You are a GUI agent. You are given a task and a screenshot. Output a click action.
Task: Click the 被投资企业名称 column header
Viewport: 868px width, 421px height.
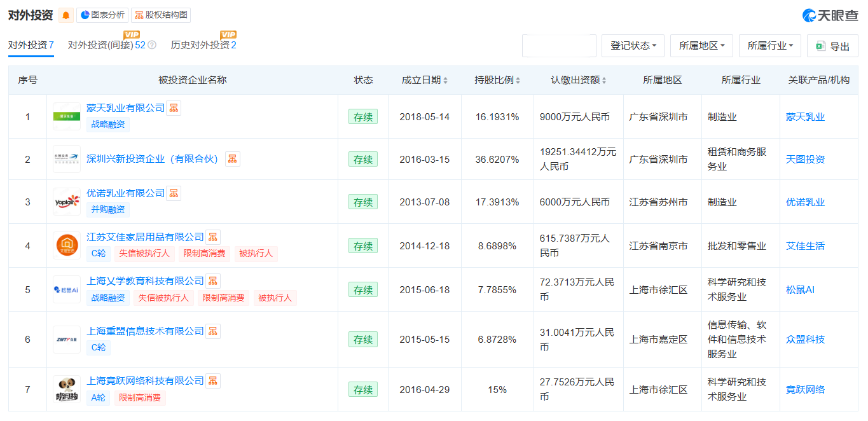(x=192, y=80)
